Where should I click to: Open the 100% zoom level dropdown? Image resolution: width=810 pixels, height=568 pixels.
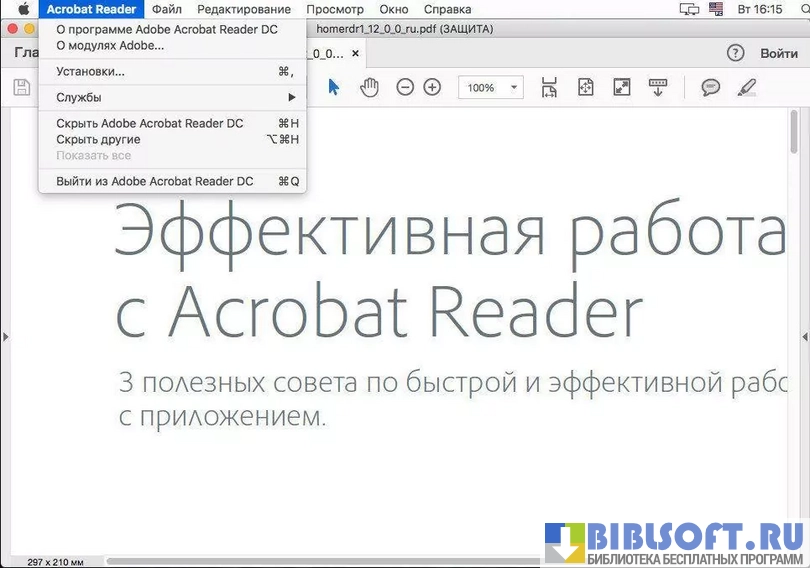coord(490,88)
